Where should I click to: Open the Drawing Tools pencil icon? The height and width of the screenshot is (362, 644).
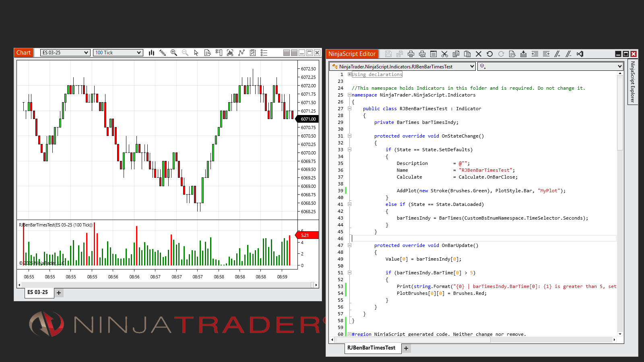click(x=163, y=53)
